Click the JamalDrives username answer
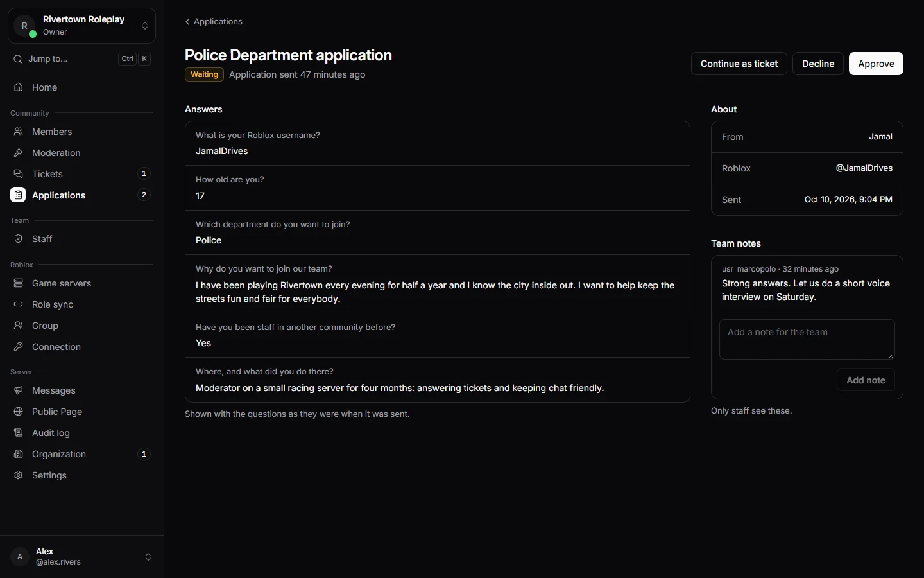The width and height of the screenshot is (924, 578). 222,151
